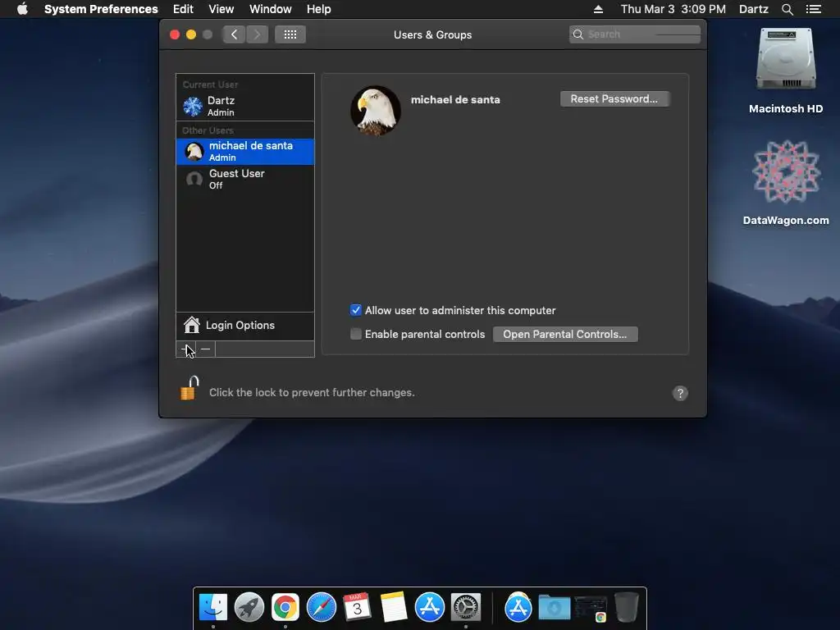This screenshot has width=840, height=630.
Task: Launch Safari compass in the Dock
Action: (322, 608)
